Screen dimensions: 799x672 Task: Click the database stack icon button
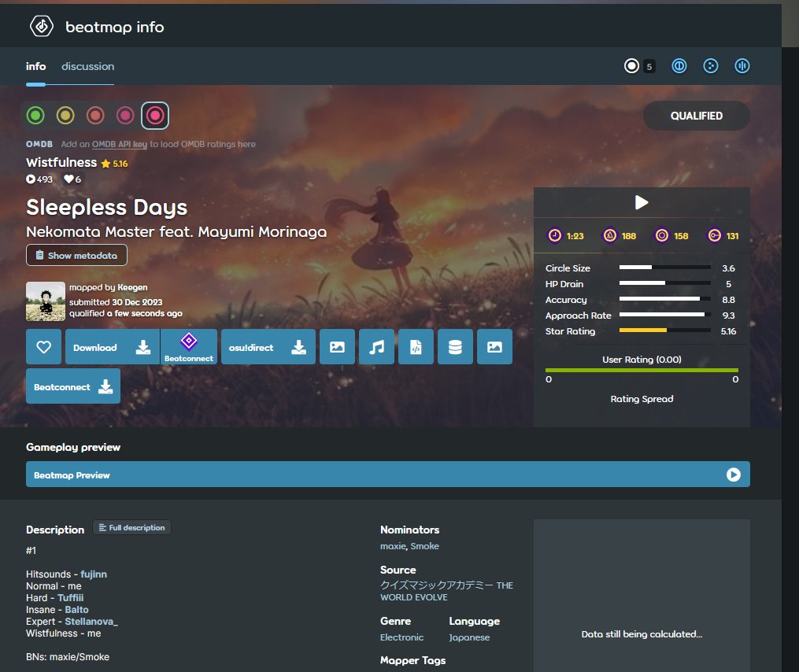[455, 347]
